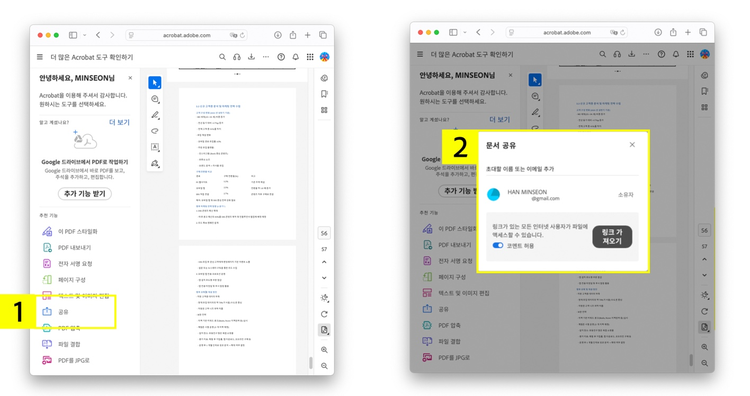Click the page number 56 field in left window
The height and width of the screenshot is (396, 750).
[x=324, y=233]
